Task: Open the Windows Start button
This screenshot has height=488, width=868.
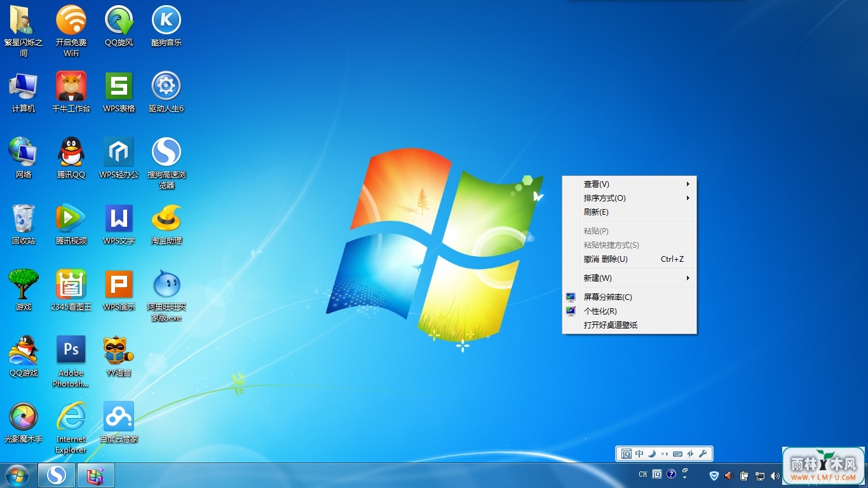Action: point(17,475)
